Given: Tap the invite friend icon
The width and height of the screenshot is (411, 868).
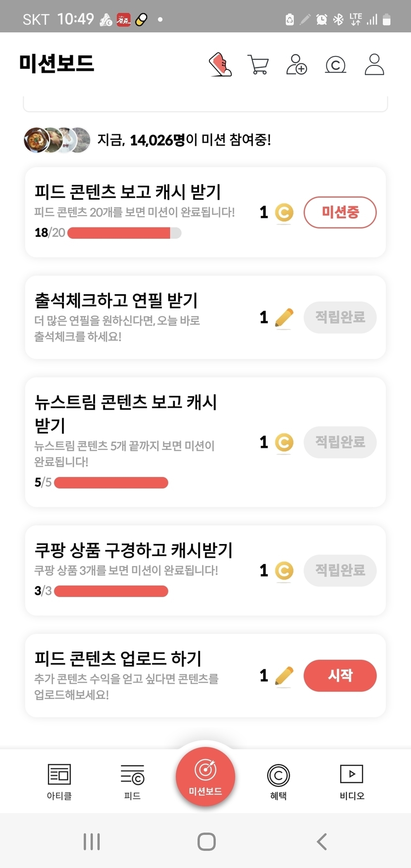Looking at the screenshot, I should click(x=297, y=64).
